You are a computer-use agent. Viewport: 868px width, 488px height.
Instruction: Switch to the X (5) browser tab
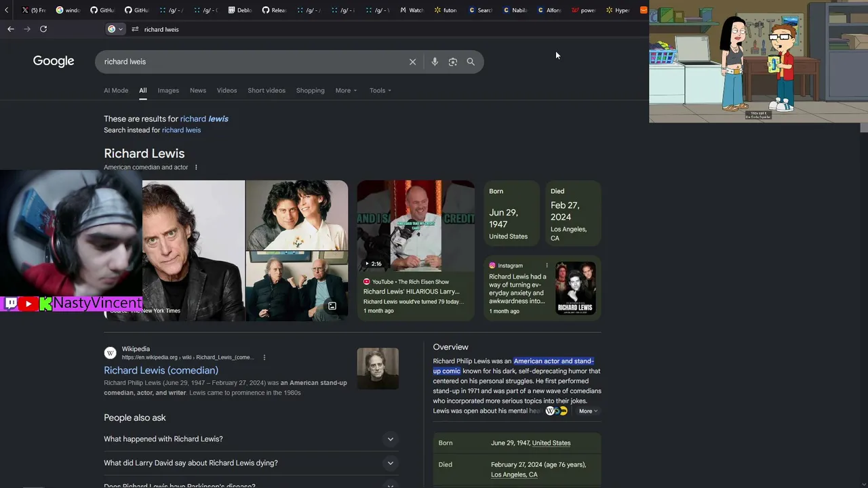[33, 10]
